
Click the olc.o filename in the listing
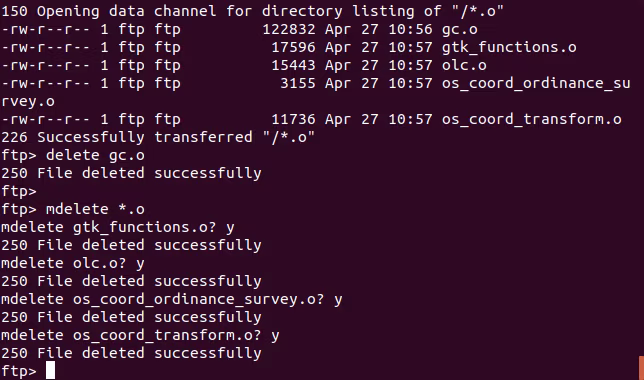(x=464, y=65)
